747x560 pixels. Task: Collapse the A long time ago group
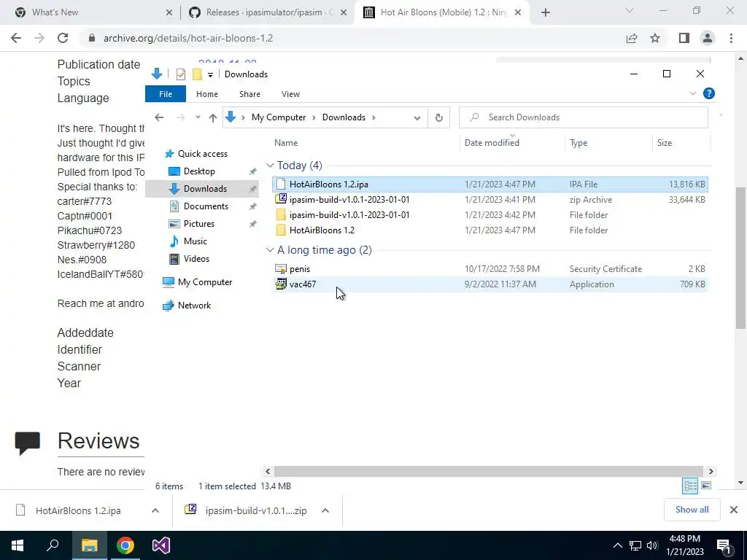click(270, 250)
